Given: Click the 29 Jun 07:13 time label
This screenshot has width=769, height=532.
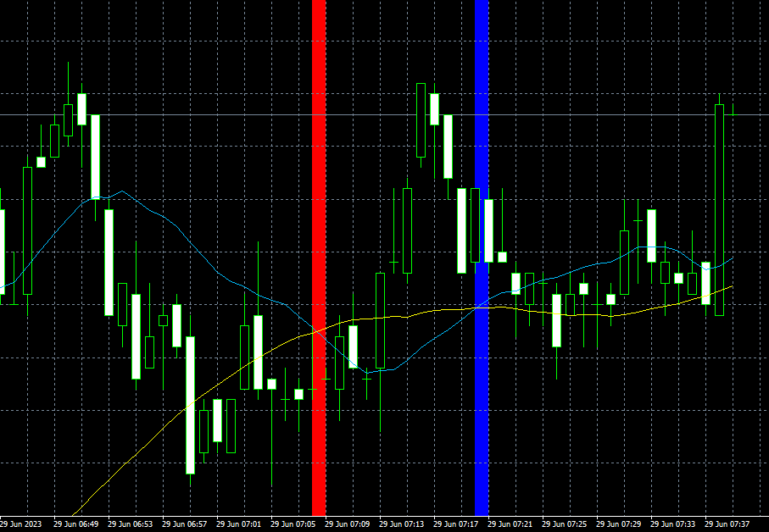Looking at the screenshot, I should 404,524.
